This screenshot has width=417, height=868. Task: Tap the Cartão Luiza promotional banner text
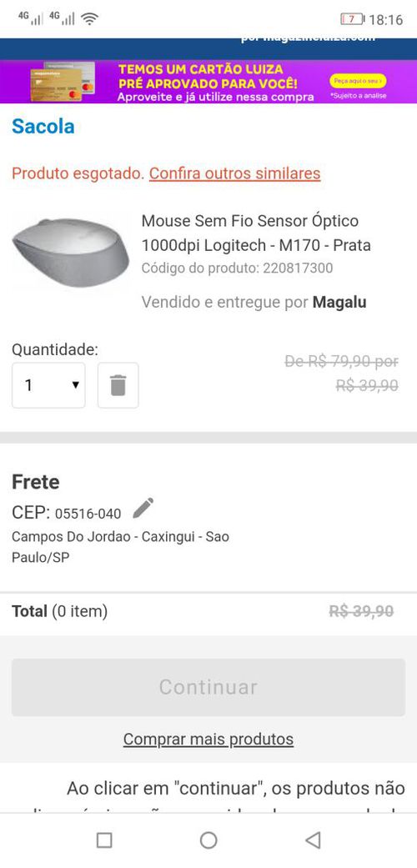pos(215,83)
